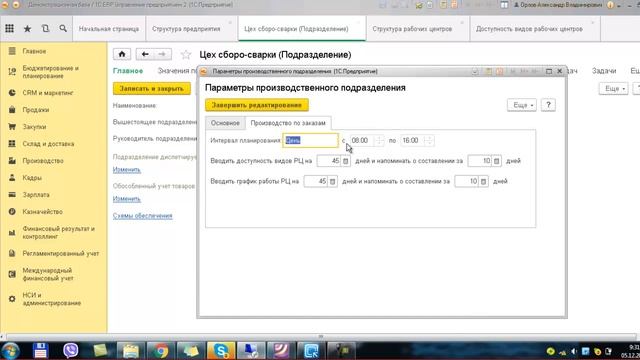Open history icon in top toolbar

[45, 28]
